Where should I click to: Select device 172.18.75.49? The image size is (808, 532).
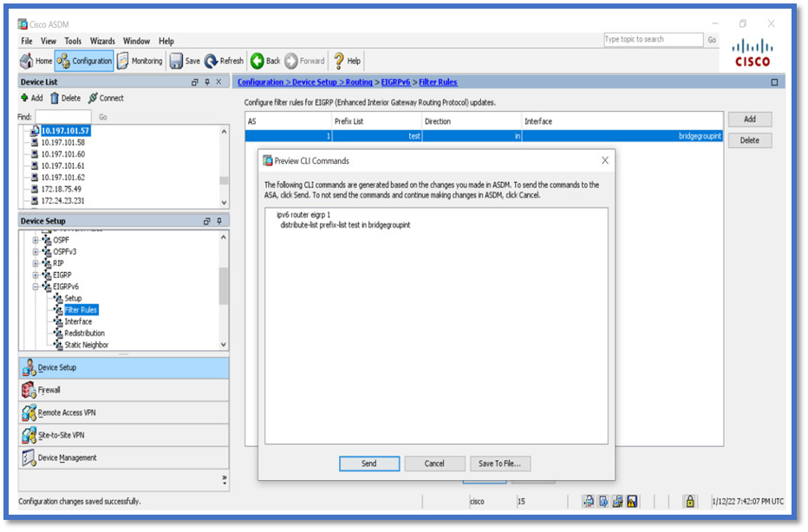point(62,189)
